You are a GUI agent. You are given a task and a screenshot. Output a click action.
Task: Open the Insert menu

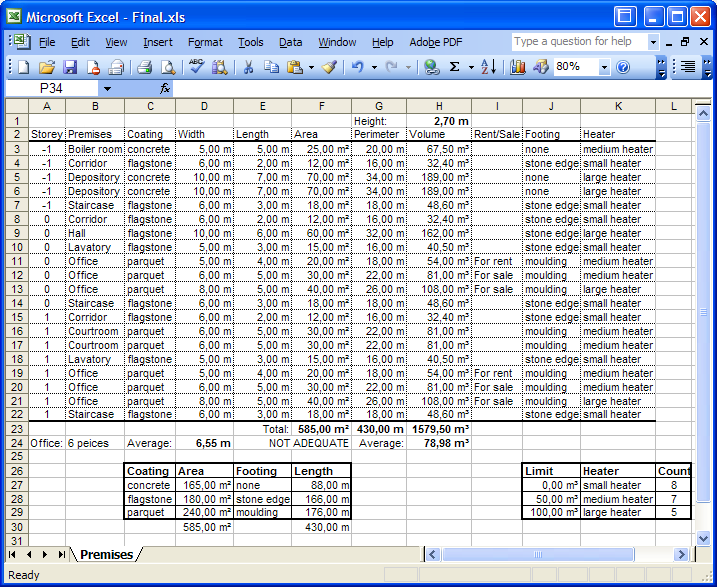[158, 43]
